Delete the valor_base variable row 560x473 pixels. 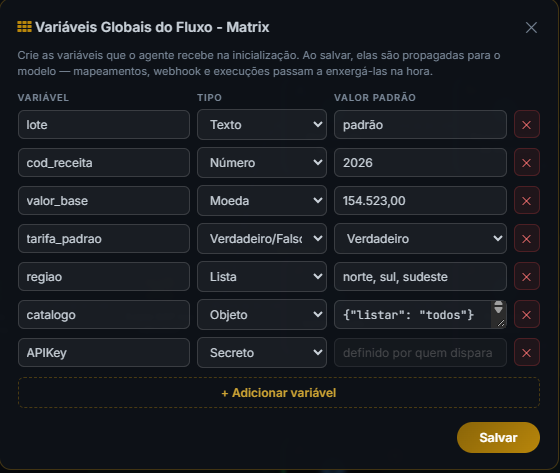point(526,200)
